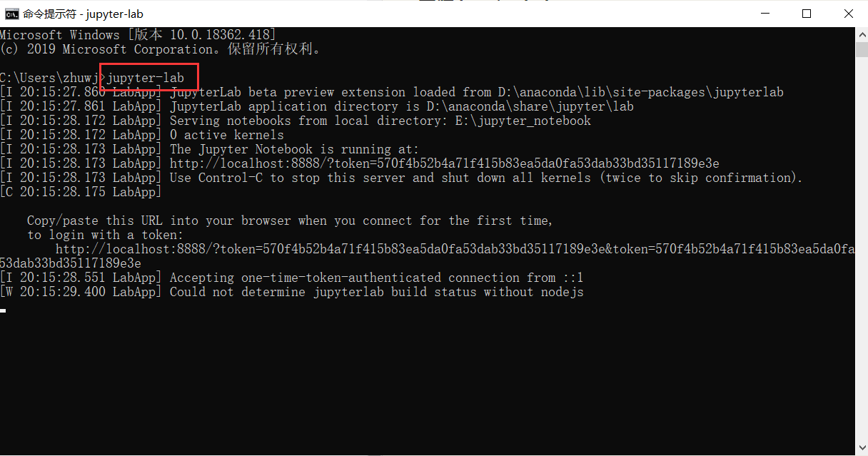Close the jupyter-lab command prompt window
The height and width of the screenshot is (456, 868).
(x=848, y=14)
